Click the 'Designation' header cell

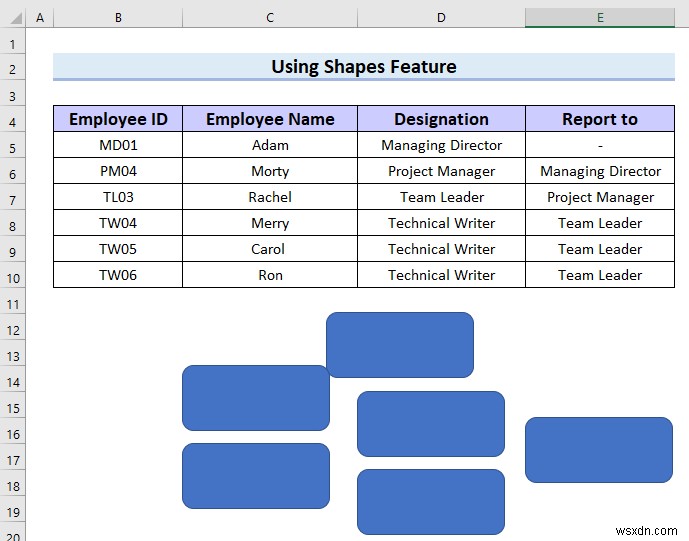tap(441, 119)
